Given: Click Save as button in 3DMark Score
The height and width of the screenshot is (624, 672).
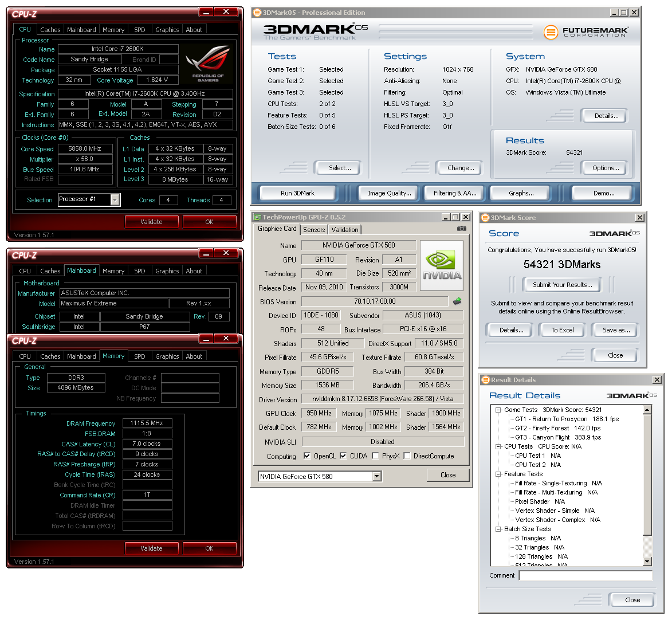Looking at the screenshot, I should click(x=616, y=330).
